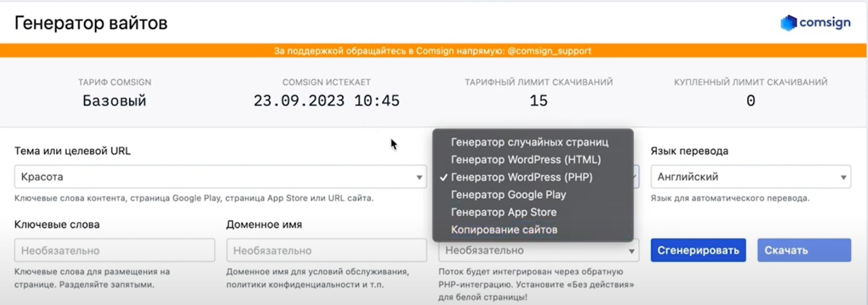
Task: Click the Доменное имя label
Action: (264, 224)
